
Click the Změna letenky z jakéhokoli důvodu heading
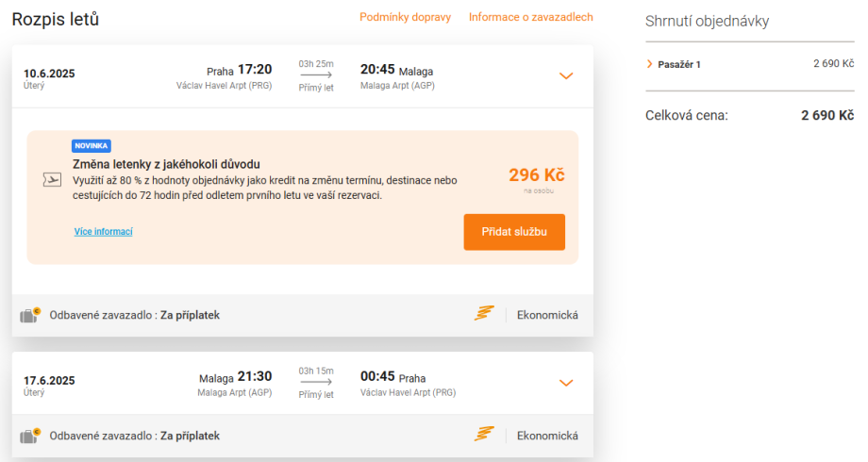[x=166, y=164]
